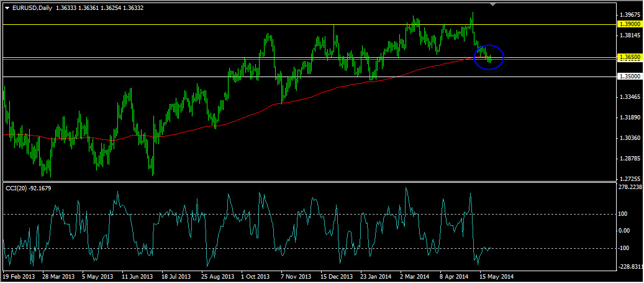Click the 5 May 2013 date label

[x=98, y=276]
